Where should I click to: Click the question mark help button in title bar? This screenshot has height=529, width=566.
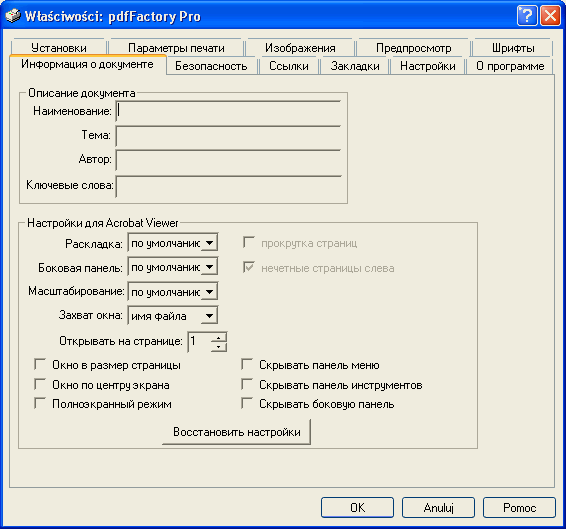click(x=527, y=16)
